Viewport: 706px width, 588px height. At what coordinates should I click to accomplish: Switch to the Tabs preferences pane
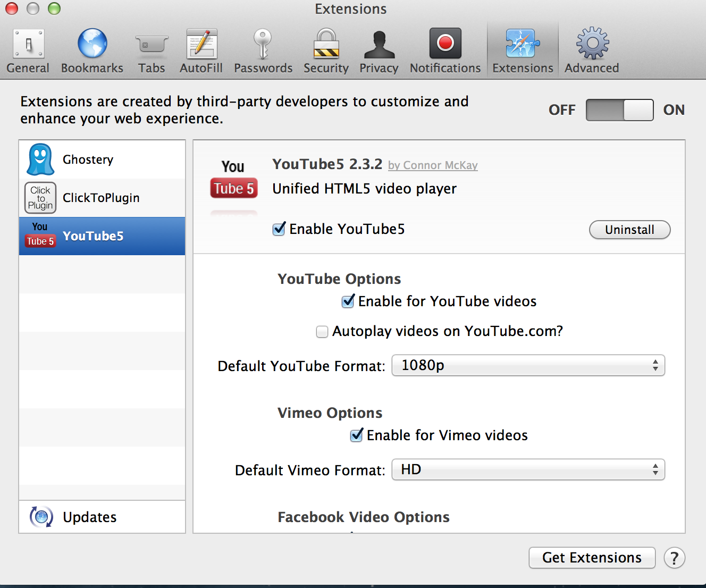pos(152,52)
